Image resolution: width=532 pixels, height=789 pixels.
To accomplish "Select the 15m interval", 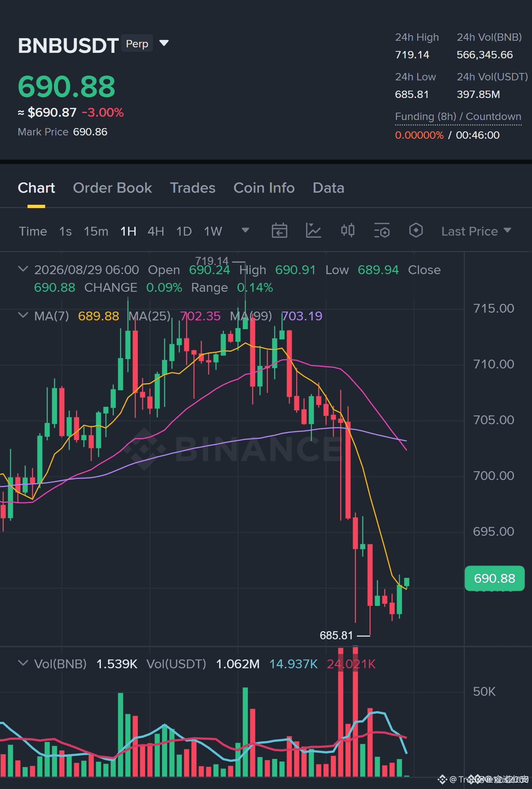I will (96, 231).
